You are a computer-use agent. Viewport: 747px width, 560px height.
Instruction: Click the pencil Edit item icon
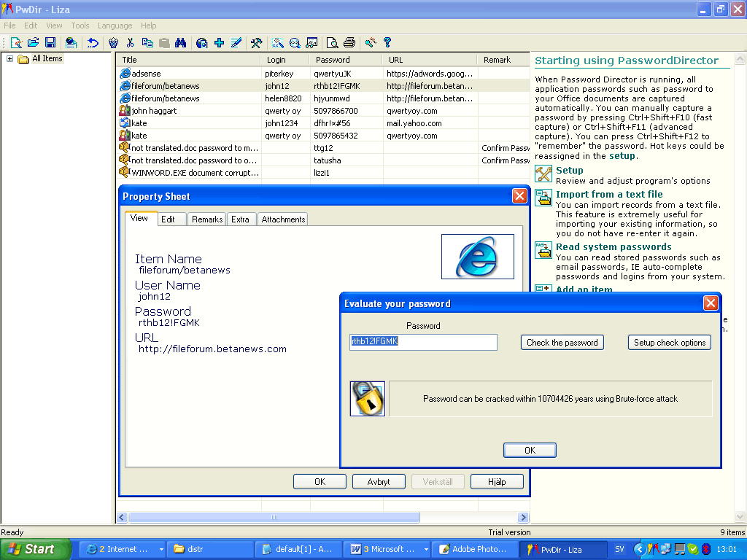tap(236, 43)
